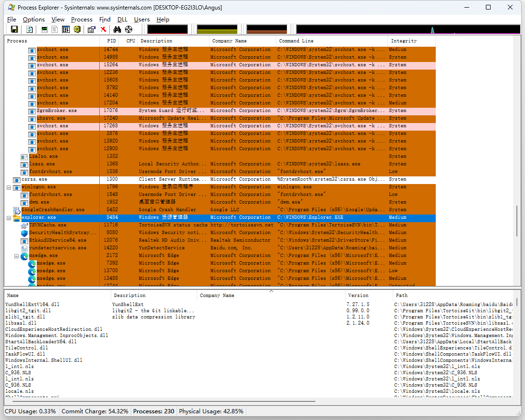Click the orange physical memory mini graph
Viewport: 525px width, 420px height.
266,30
